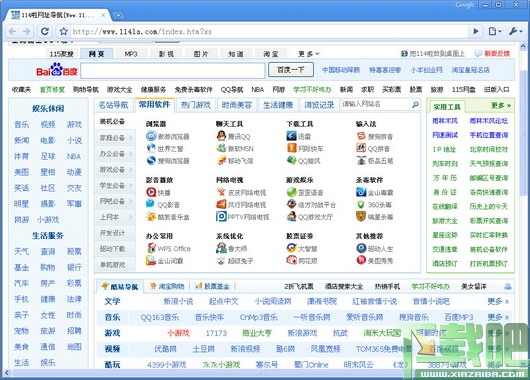Show 更多 » in the 文学 row
This screenshot has height=380, width=530.
[498, 301]
